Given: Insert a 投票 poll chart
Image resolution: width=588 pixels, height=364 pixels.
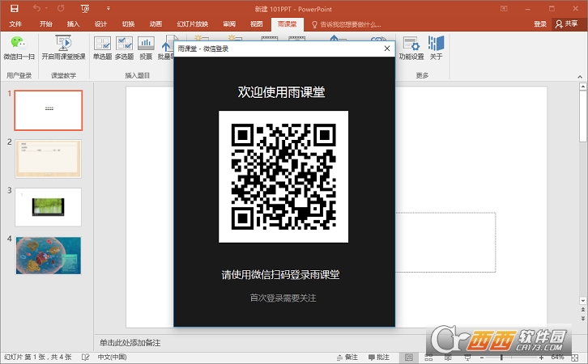Looking at the screenshot, I should (146, 48).
